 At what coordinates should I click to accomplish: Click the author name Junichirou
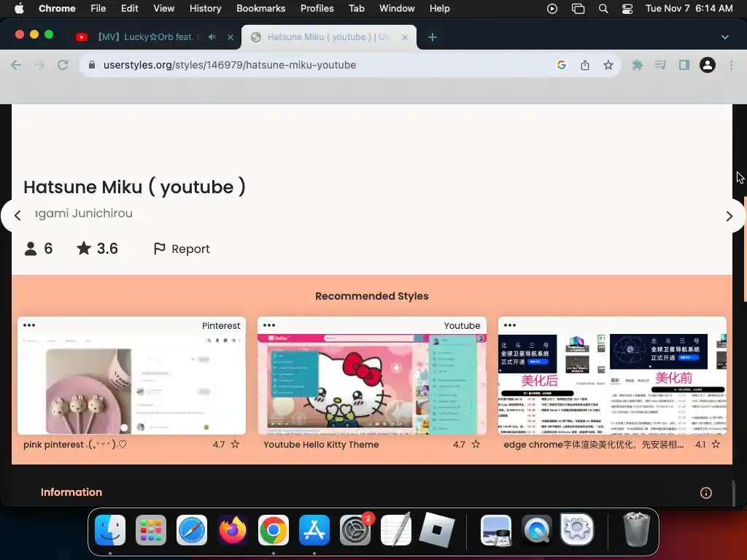click(x=84, y=214)
